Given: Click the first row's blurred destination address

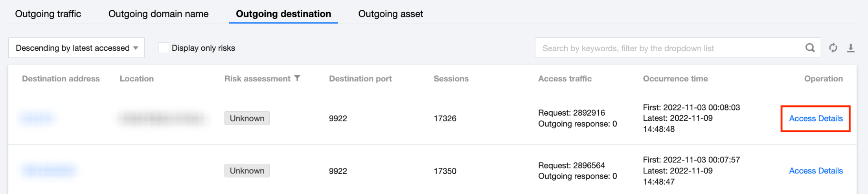Looking at the screenshot, I should coord(37,118).
